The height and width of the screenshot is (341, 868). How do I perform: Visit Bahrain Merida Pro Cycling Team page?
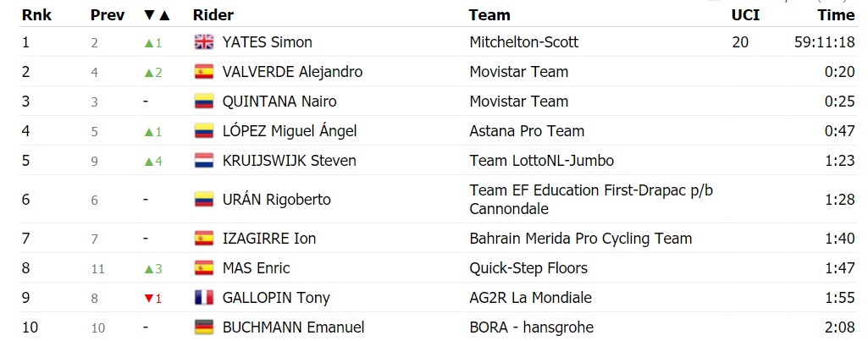(x=580, y=239)
